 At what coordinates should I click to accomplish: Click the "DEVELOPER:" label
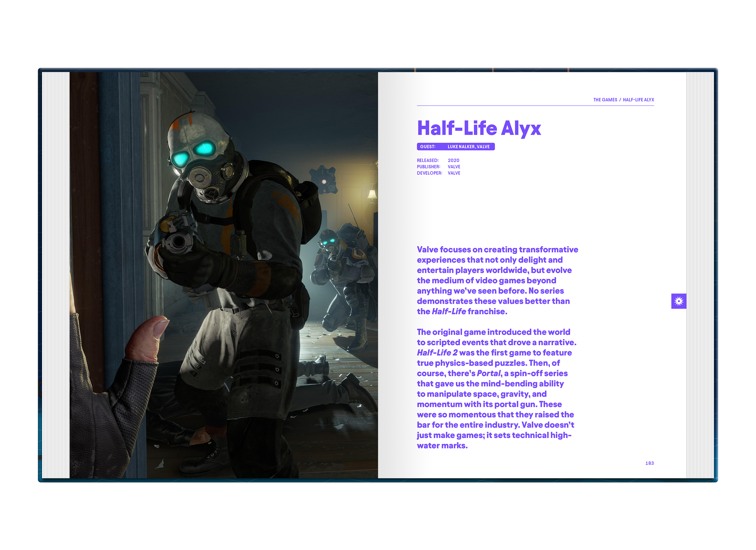click(430, 173)
